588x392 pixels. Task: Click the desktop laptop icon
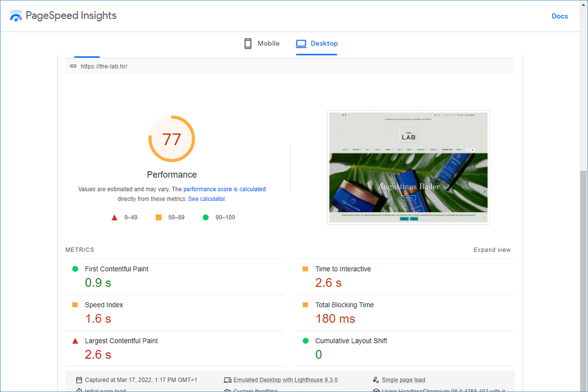[301, 44]
